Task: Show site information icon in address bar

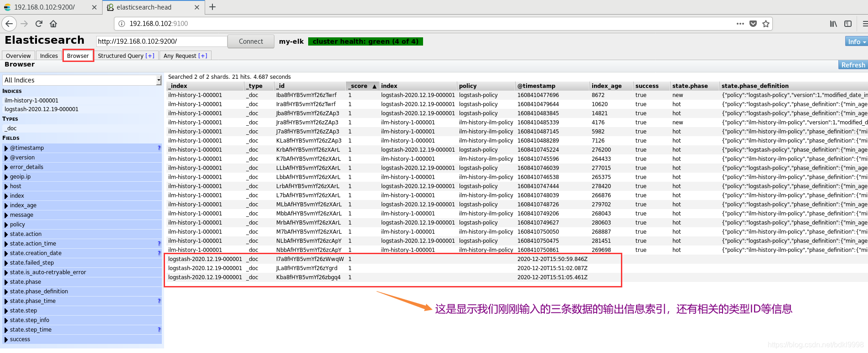Action: coord(122,24)
